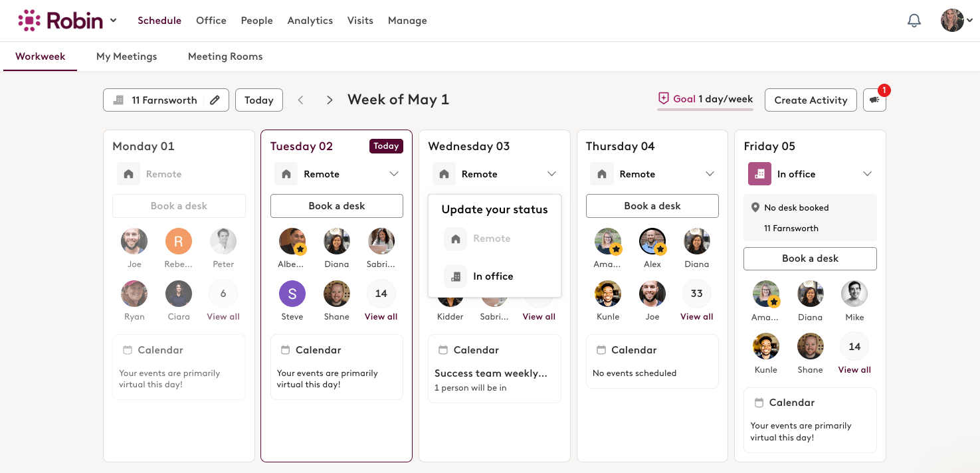The height and width of the screenshot is (473, 980).
Task: Switch to the My Meetings tab
Action: 126,56
